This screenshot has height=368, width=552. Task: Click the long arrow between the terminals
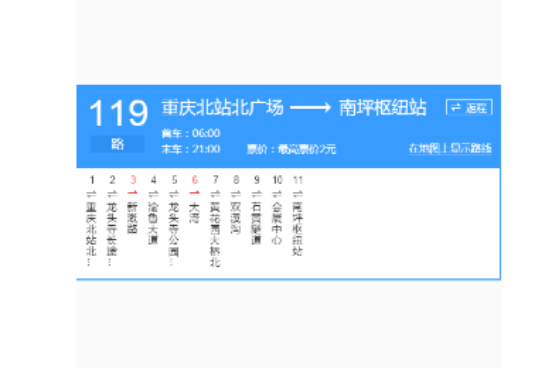click(x=310, y=107)
